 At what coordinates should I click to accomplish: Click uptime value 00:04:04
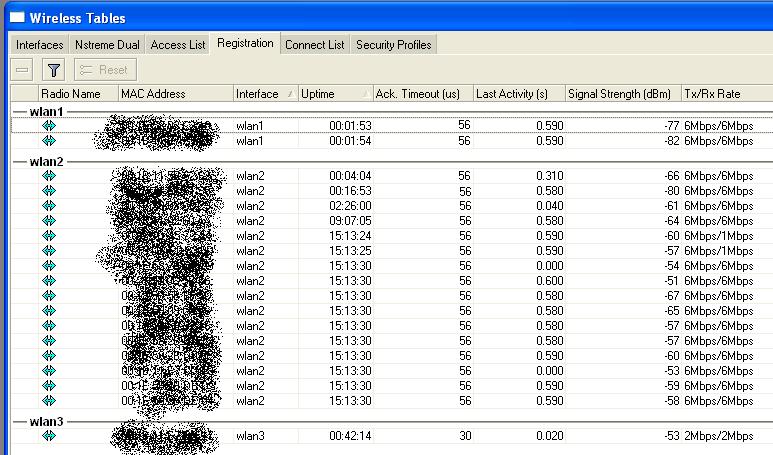[351, 176]
